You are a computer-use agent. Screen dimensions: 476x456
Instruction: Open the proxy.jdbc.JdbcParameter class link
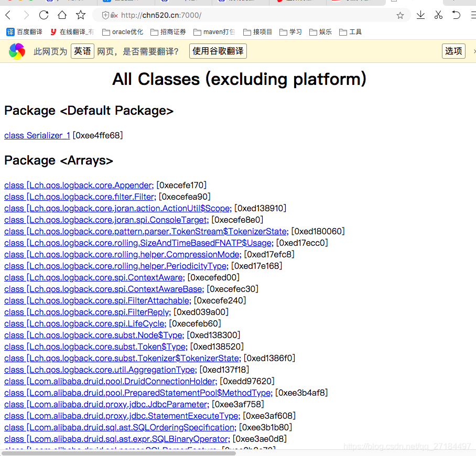pyautogui.click(x=106, y=405)
